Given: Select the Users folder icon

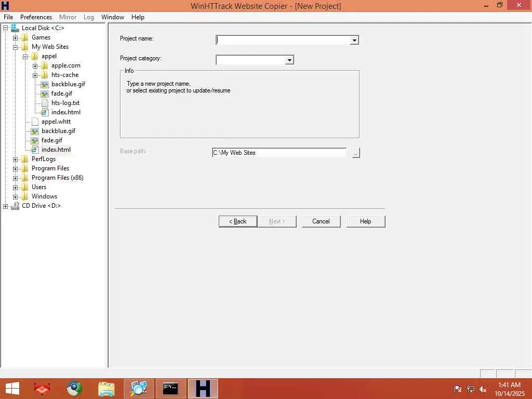Looking at the screenshot, I should pos(25,187).
